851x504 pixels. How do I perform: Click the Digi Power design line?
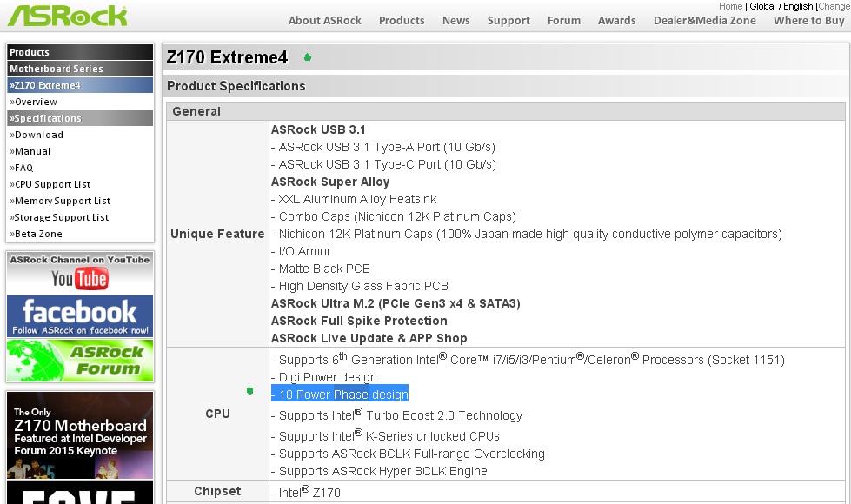324,377
